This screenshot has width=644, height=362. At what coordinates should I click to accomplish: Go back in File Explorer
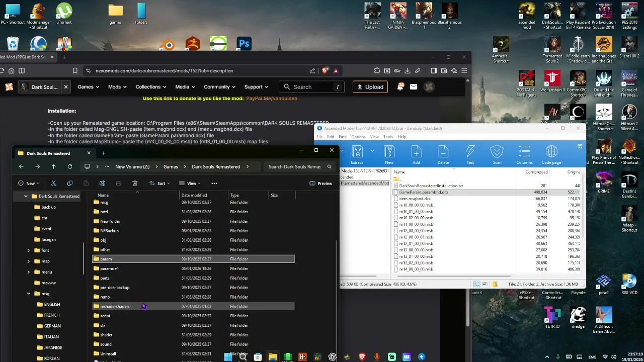tap(21, 166)
